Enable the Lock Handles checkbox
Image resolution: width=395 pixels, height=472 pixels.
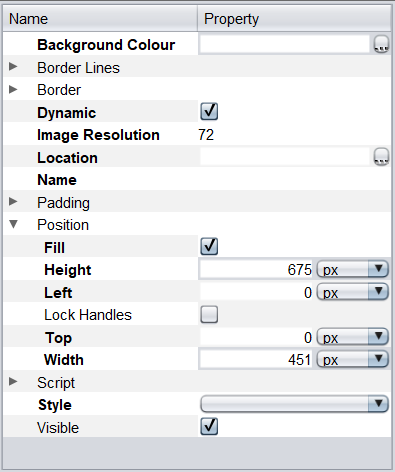pos(209,314)
